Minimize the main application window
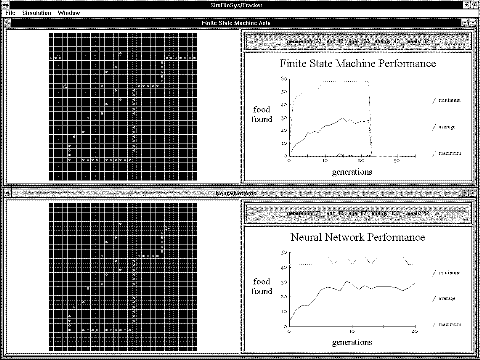The height and width of the screenshot is (360, 480). click(467, 5)
